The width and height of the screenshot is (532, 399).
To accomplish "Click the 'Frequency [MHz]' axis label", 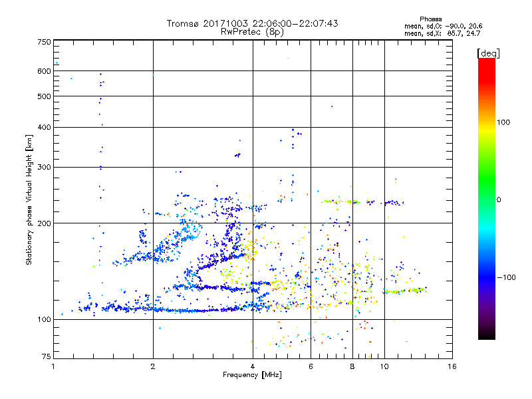I will click(x=252, y=375).
